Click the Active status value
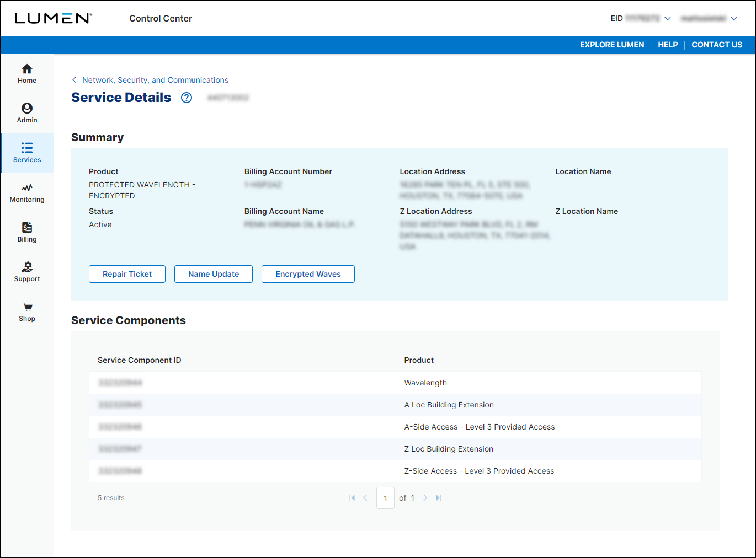 pos(100,224)
